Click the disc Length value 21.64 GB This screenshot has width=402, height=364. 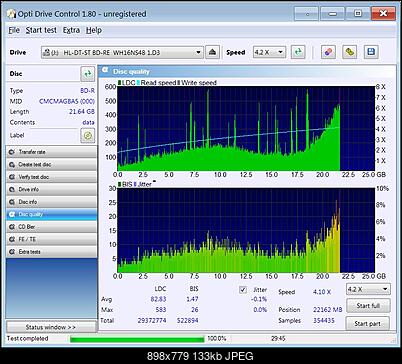tap(82, 112)
